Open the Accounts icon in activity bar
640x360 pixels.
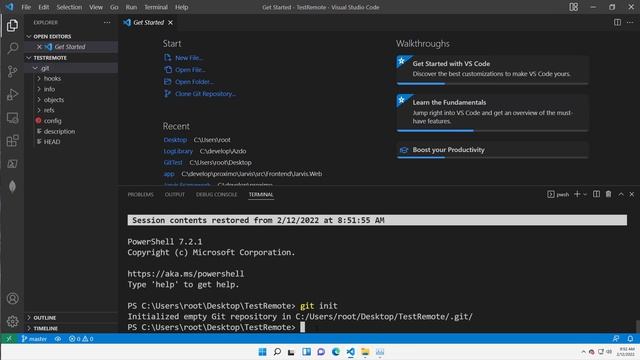pos(12,298)
